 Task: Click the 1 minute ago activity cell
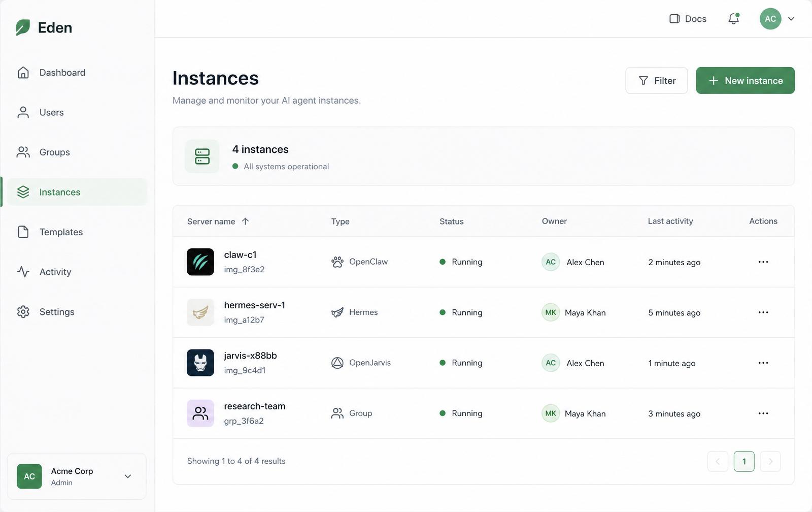point(672,363)
